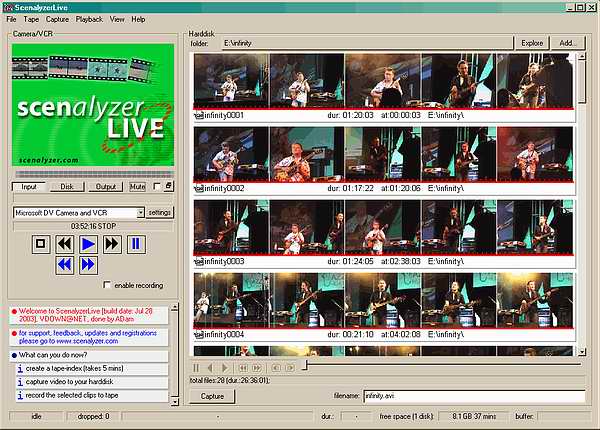Click info icon for capture video to harddisk

coord(20,382)
